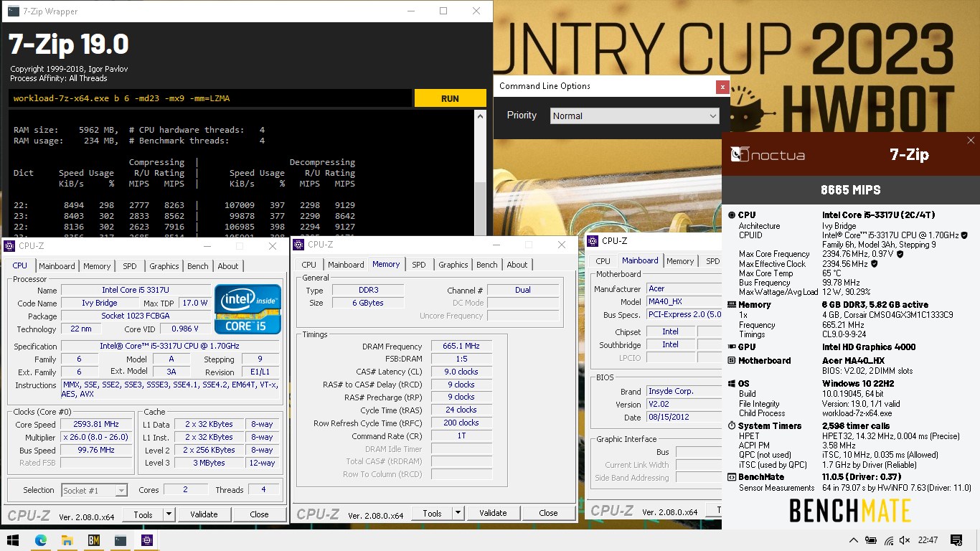Viewport: 980px width, 551px height.
Task: Open the Tools dropdown arrow in the CPU-tab window
Action: pos(169,514)
